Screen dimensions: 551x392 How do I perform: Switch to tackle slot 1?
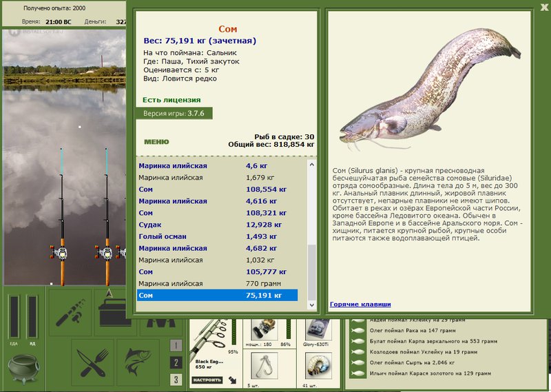pos(176,345)
